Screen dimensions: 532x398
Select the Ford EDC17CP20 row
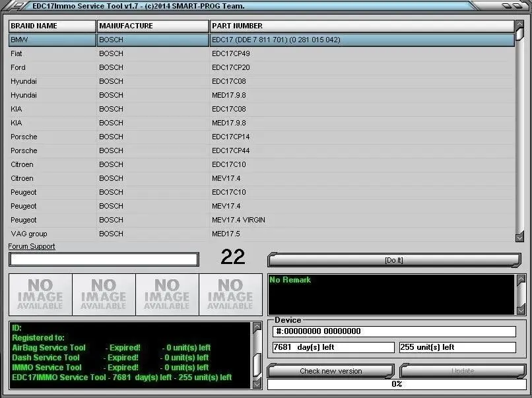261,67
